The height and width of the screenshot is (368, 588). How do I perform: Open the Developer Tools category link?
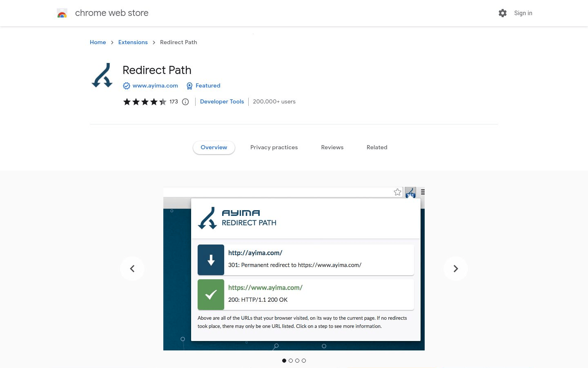[222, 102]
